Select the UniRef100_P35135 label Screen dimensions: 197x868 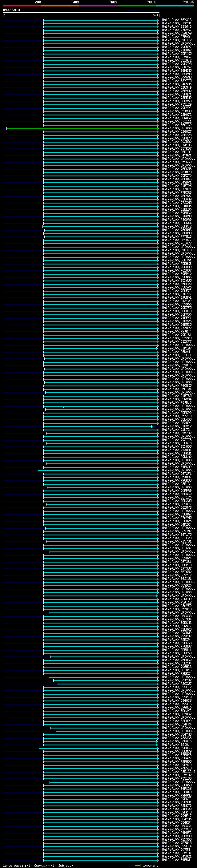click(x=177, y=779)
